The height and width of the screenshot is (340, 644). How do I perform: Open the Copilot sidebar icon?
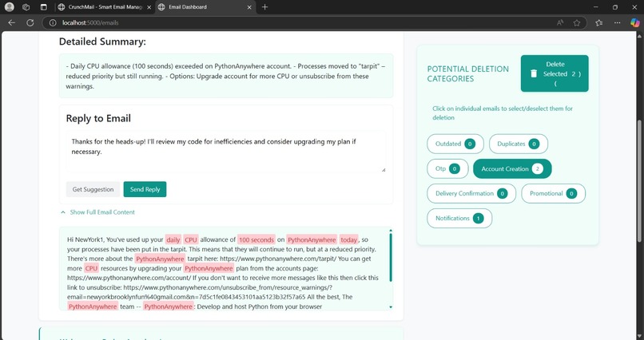(634, 23)
